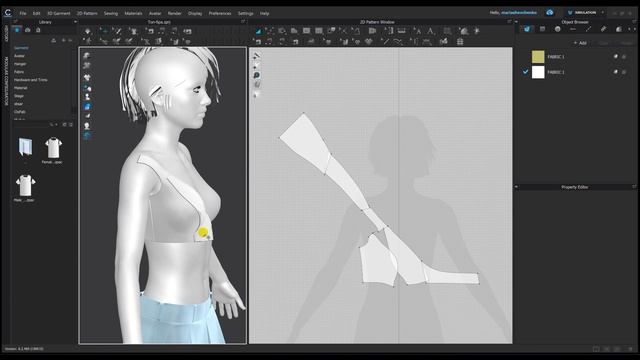Screen dimensions: 640x360
Task: Toggle the bottom blue icon in the 3D window strip
Action: 87,136
